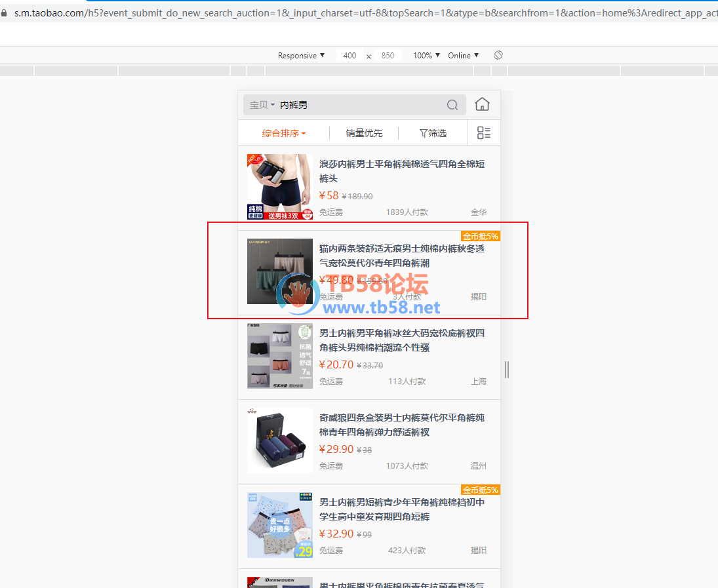Click the 猫内 hanging boxers thumbnail
Viewport: 718px width, 588px height.
(280, 271)
